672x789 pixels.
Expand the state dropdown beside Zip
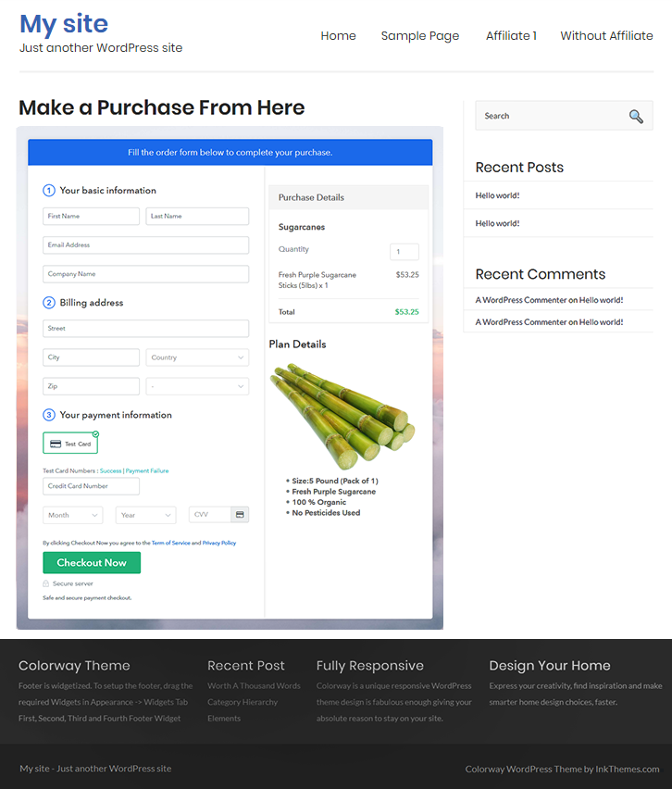[196, 386]
